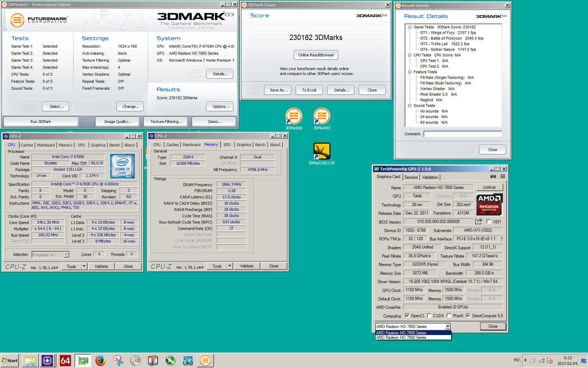Click the volume speaker tray icon
This screenshot has height=368, width=588.
click(533, 360)
